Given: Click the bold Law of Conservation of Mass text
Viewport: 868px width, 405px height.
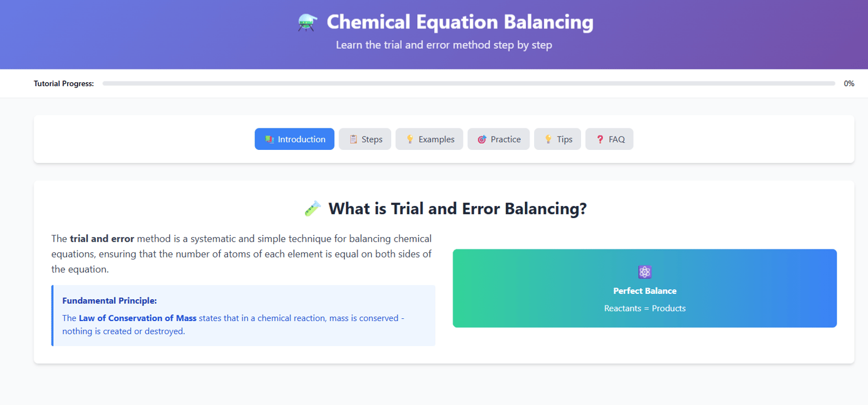Looking at the screenshot, I should 138,318.
